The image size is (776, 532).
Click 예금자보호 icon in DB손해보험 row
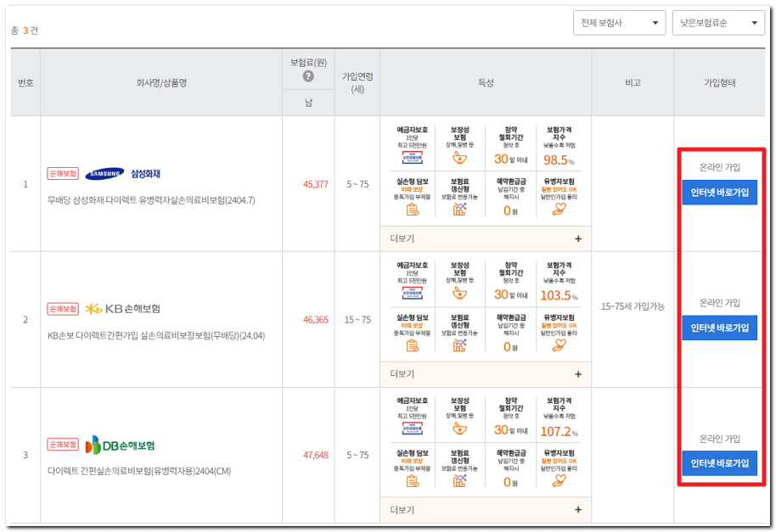pos(412,428)
